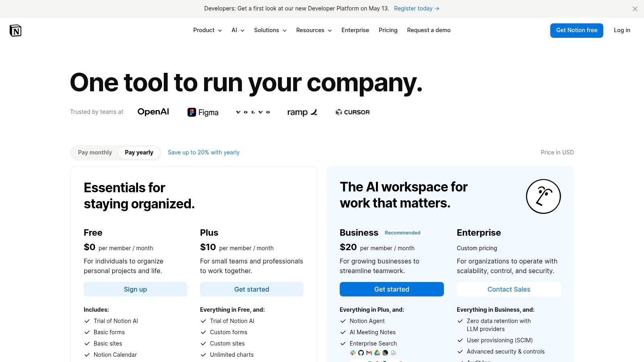Click the Figma company logo

point(203,112)
